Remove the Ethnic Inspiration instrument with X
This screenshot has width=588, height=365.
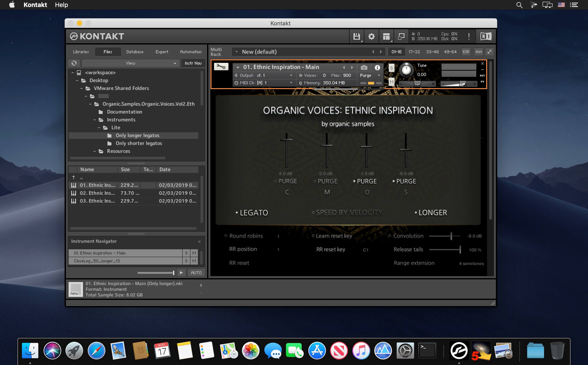click(x=482, y=64)
